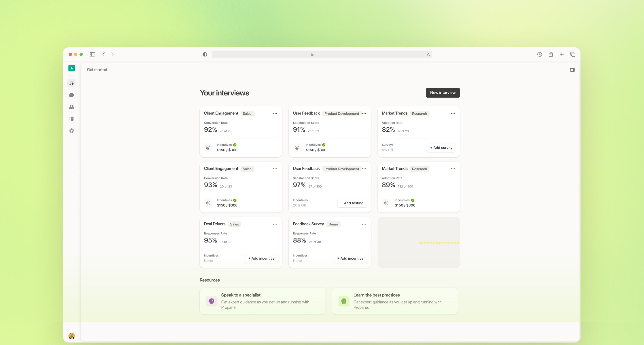Open the Speak to a specialist card

click(262, 301)
